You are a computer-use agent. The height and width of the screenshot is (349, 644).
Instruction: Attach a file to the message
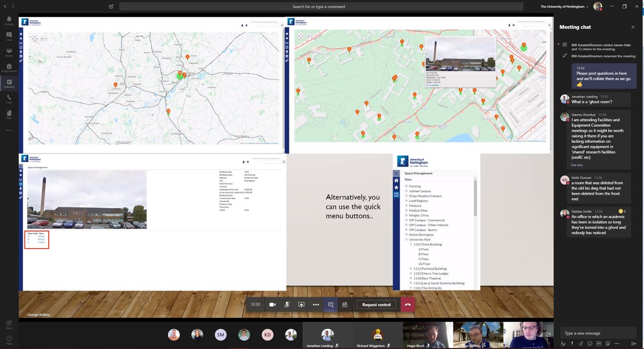581,344
